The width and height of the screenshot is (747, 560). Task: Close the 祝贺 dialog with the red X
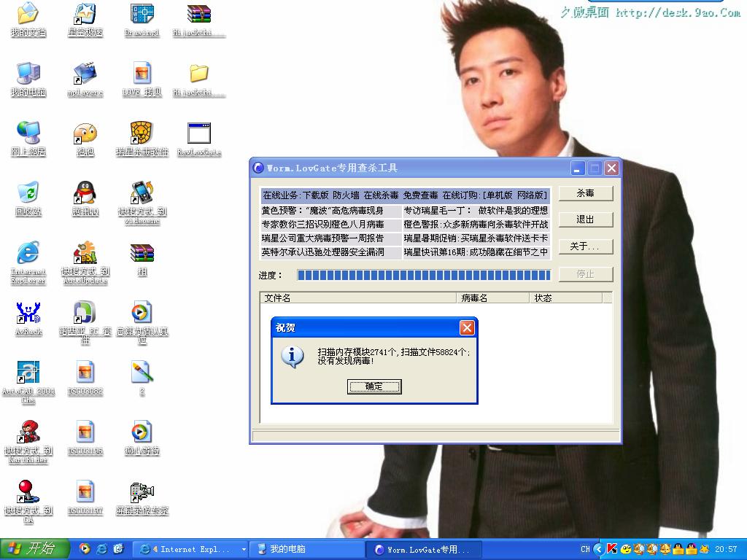pyautogui.click(x=467, y=327)
